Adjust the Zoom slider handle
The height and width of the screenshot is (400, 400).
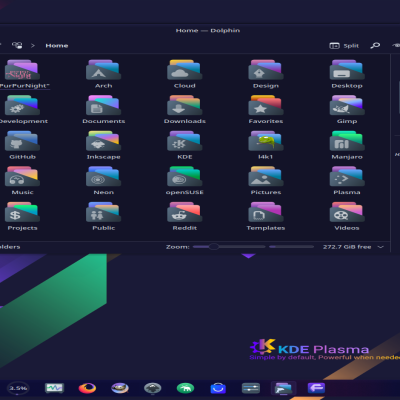(214, 247)
